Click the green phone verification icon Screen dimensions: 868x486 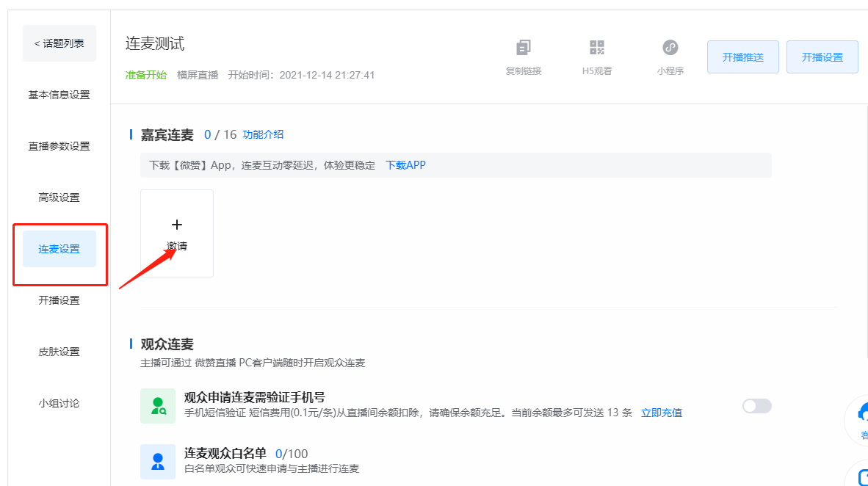[158, 406]
